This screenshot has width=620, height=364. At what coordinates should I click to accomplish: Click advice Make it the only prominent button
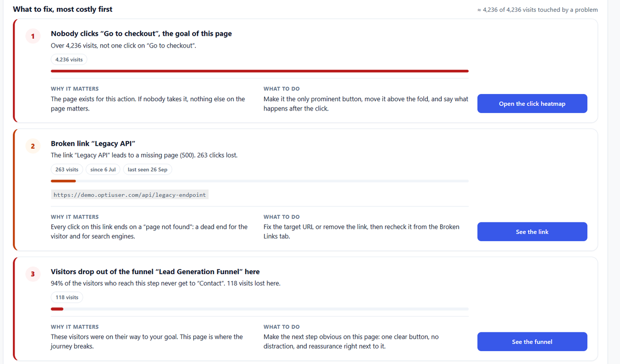pos(366,103)
